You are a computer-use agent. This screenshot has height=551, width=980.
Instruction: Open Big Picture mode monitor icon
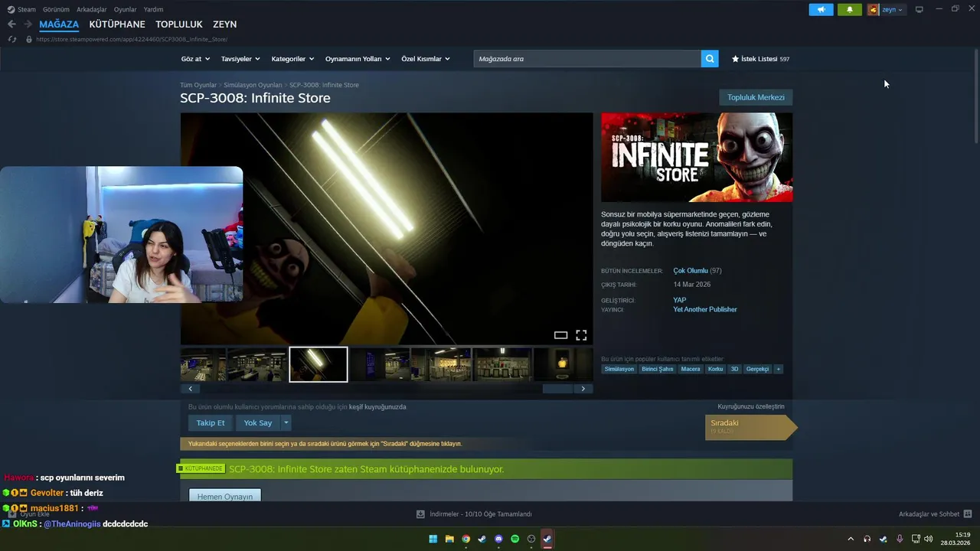click(x=920, y=9)
